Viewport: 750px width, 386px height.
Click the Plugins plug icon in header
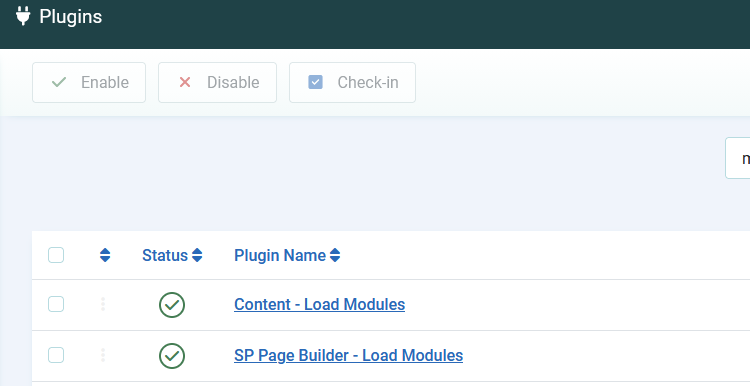tap(23, 16)
